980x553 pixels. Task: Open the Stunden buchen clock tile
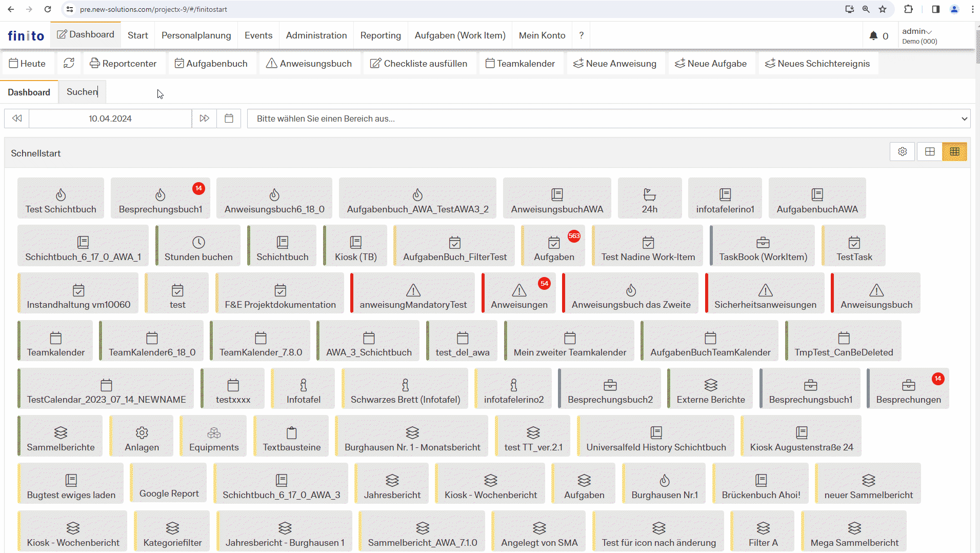(x=198, y=246)
